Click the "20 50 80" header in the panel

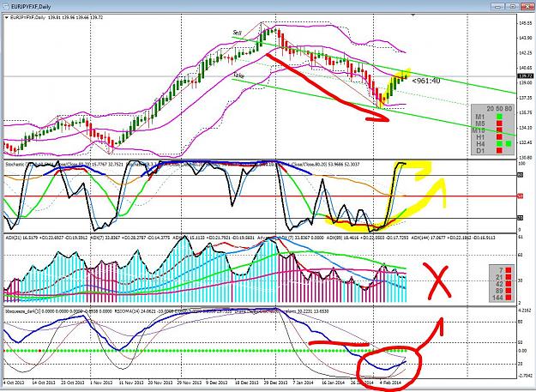[499, 109]
